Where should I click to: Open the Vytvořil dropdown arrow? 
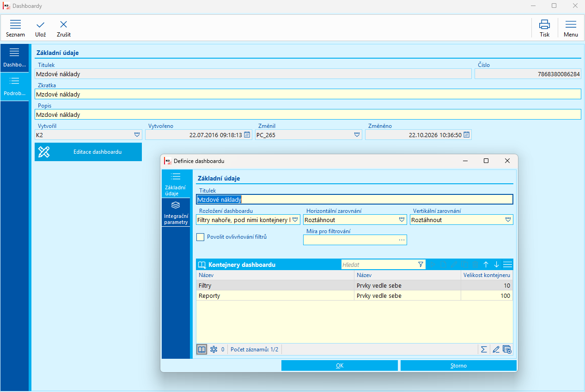point(137,135)
